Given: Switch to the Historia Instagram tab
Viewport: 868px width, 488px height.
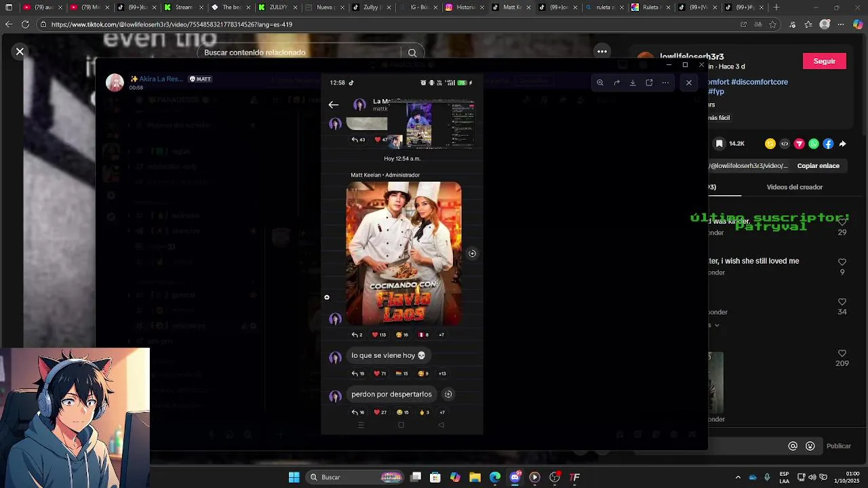Looking at the screenshot, I should click(465, 7).
